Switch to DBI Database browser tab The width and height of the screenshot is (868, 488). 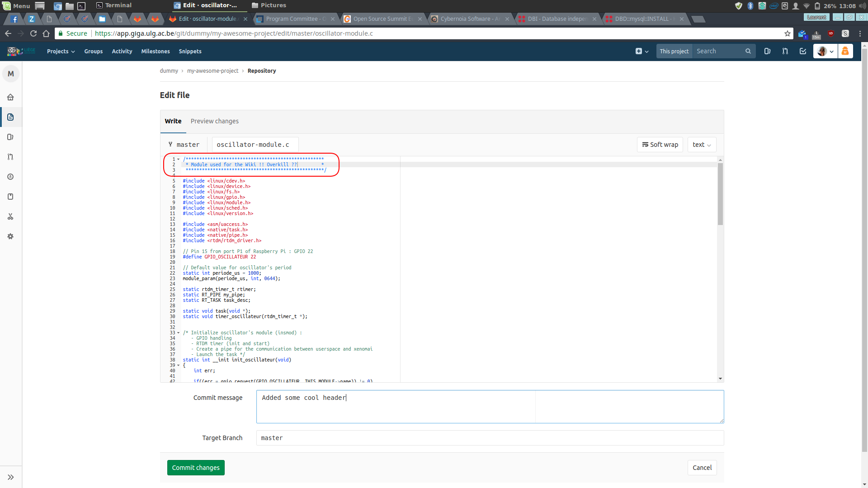pyautogui.click(x=557, y=19)
